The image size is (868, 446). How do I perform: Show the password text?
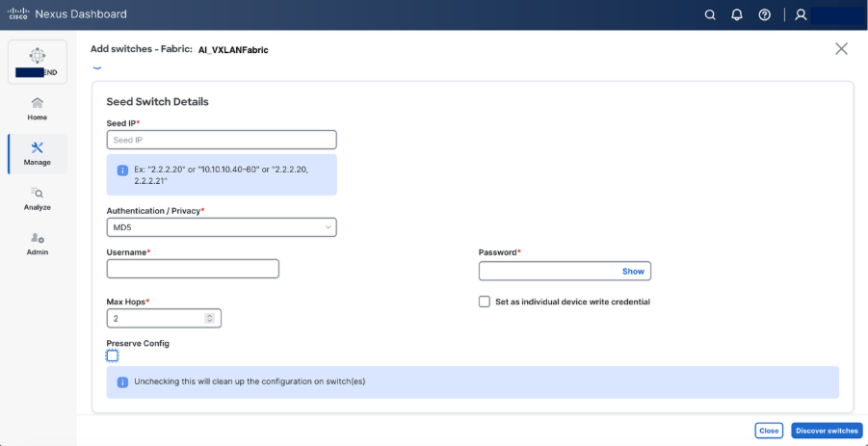point(633,271)
